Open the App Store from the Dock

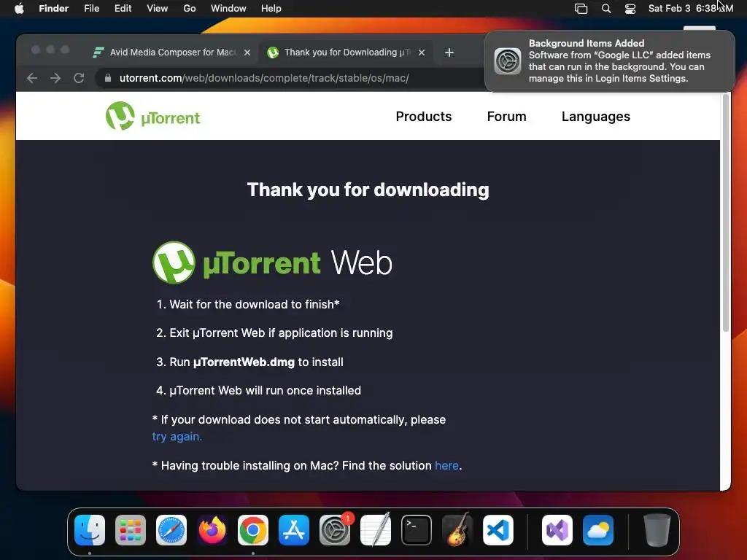(x=294, y=530)
